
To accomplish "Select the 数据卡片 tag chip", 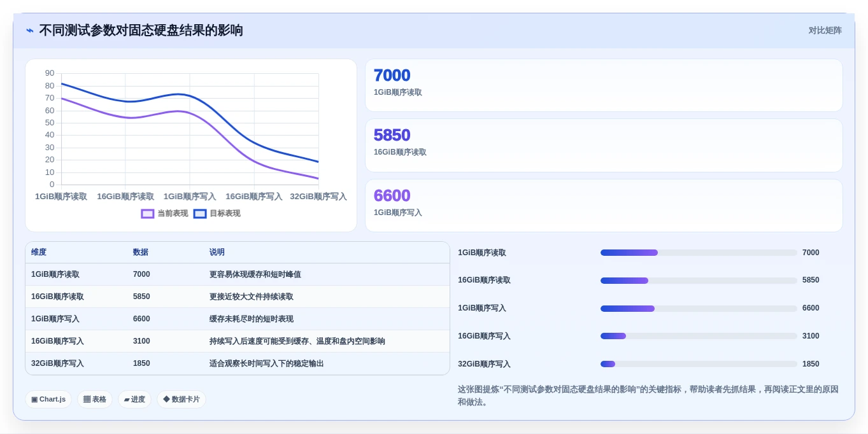I will [x=181, y=400].
